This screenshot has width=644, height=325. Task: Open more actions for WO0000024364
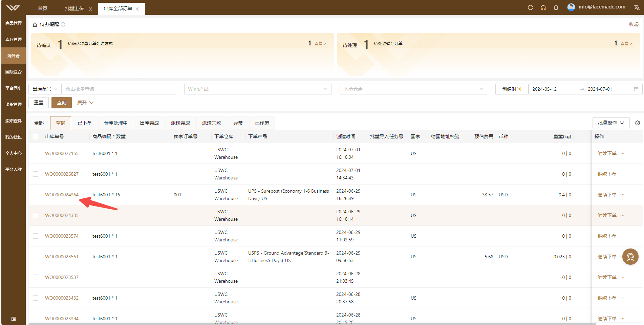click(x=622, y=195)
